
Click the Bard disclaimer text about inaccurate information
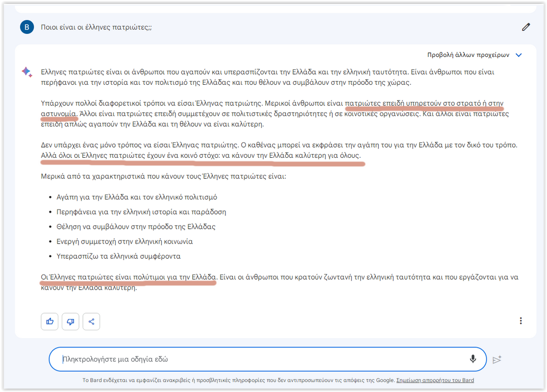click(239, 380)
